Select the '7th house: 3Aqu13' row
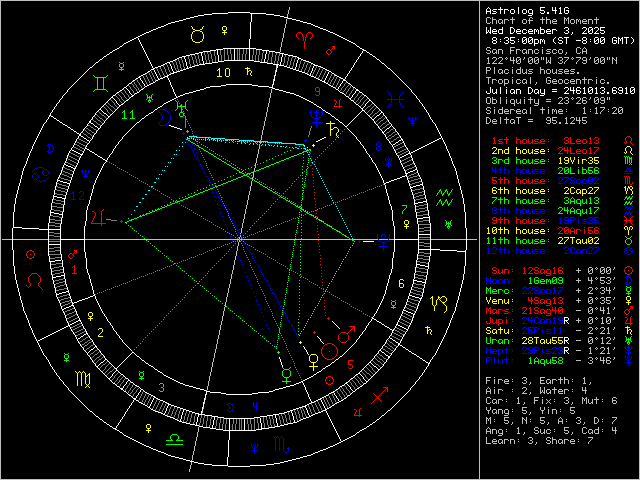 pyautogui.click(x=545, y=201)
